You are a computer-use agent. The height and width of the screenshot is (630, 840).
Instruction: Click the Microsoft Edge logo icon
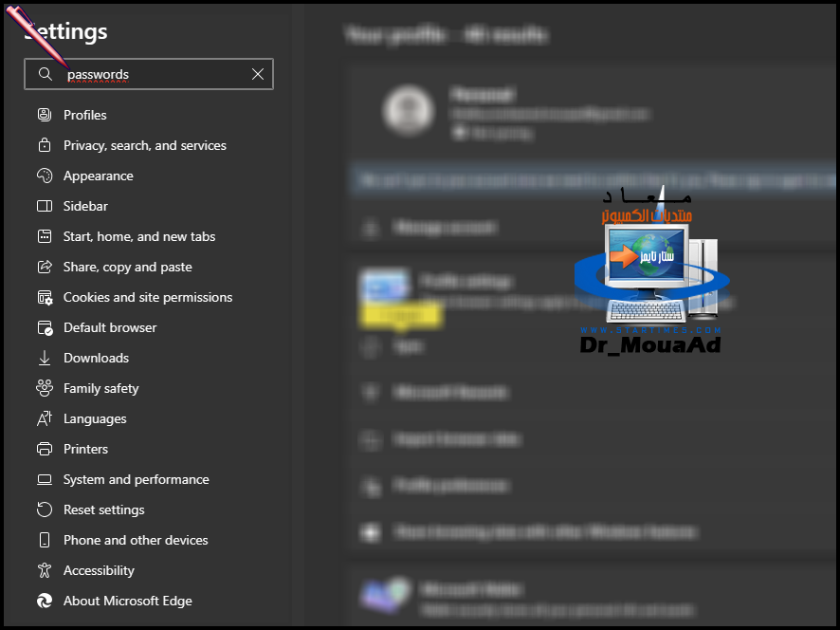point(45,601)
